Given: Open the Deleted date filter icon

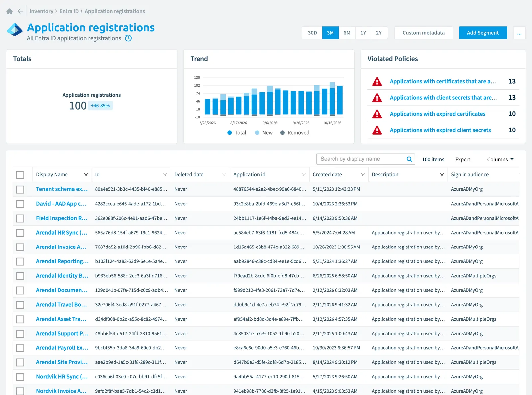Looking at the screenshot, I should pos(224,175).
